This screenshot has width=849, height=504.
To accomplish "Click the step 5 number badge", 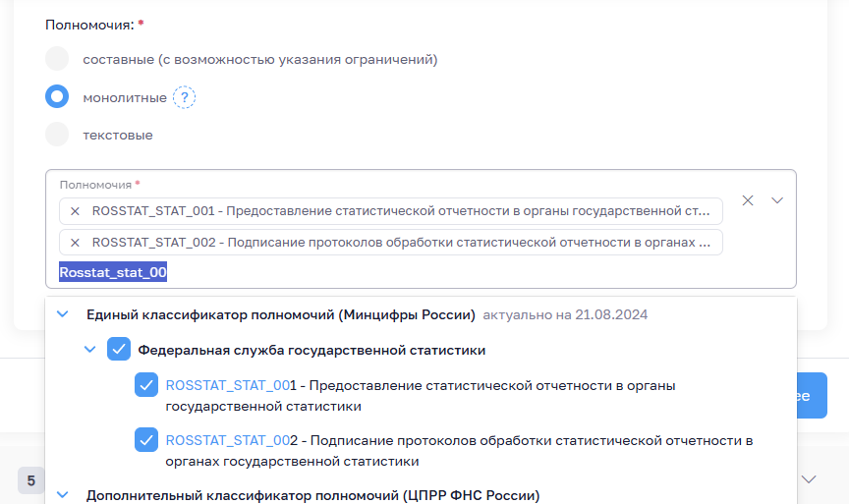I will tap(30, 480).
